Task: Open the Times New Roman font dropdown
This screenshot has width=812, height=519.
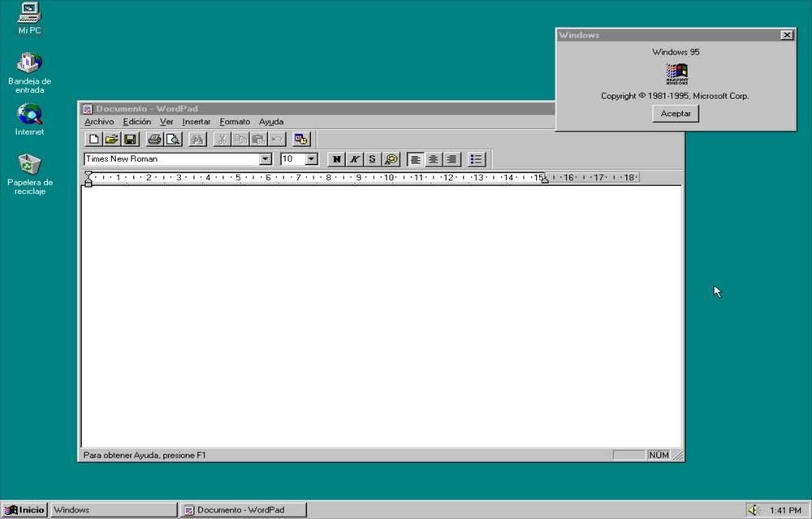Action: (x=266, y=158)
